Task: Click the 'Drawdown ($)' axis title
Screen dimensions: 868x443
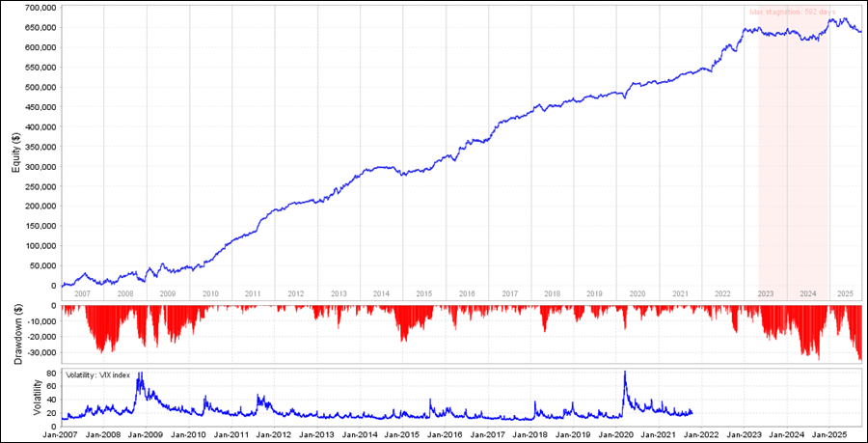Action: pyautogui.click(x=16, y=331)
